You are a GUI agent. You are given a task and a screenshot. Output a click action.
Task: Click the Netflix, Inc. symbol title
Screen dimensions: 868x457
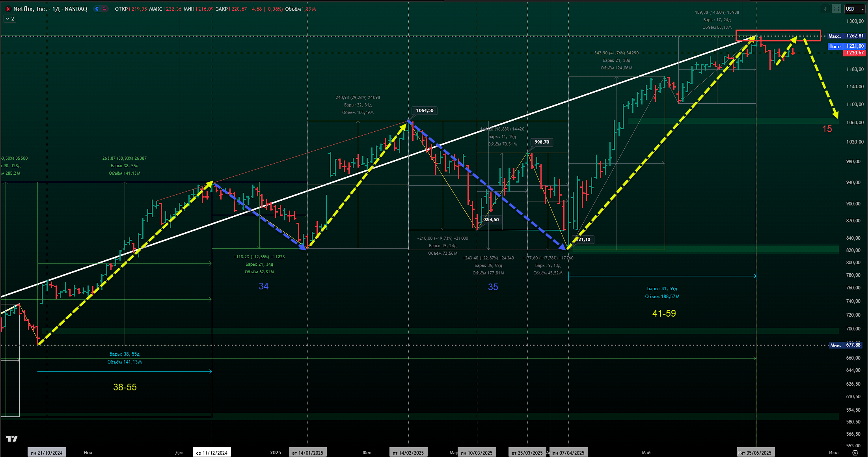pos(30,9)
